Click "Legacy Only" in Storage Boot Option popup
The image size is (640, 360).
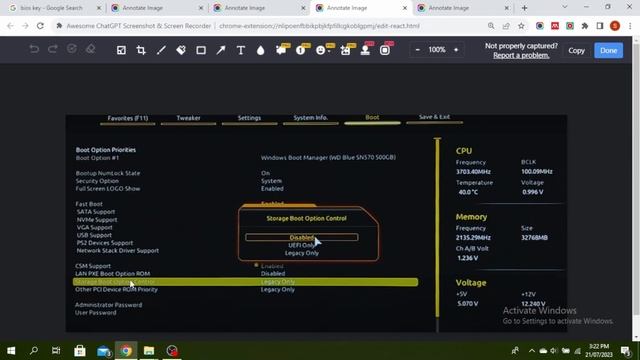pos(302,253)
